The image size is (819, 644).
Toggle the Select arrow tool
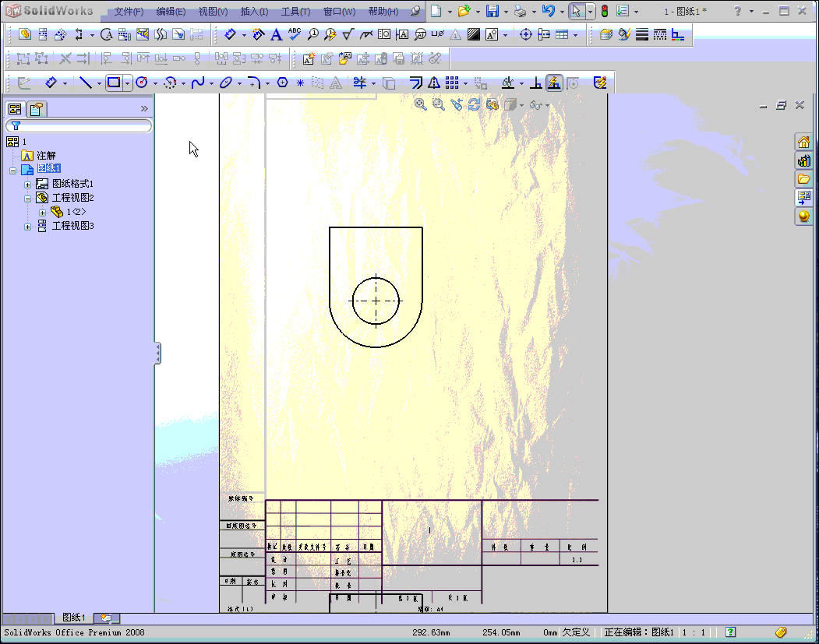(x=577, y=11)
